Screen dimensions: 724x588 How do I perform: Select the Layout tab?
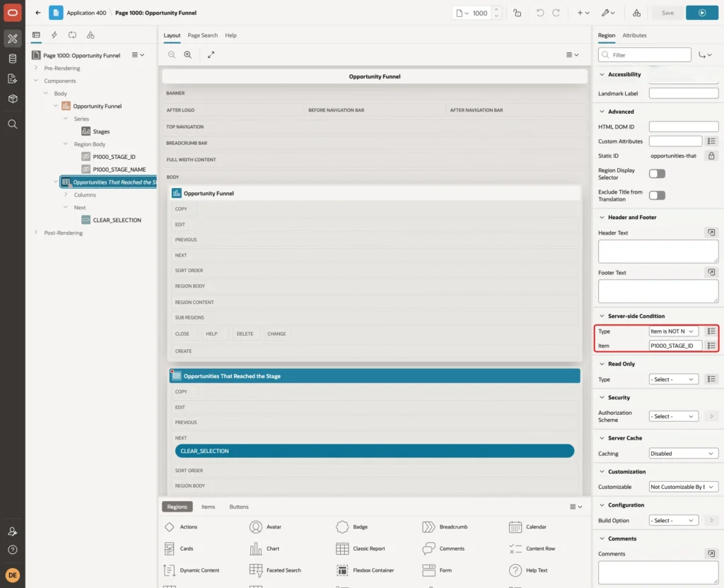tap(172, 35)
